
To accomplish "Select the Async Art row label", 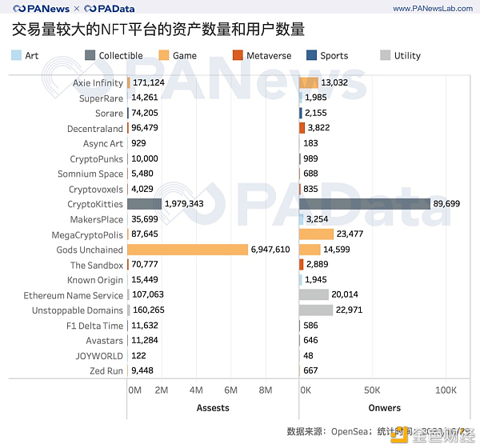I will coord(103,144).
